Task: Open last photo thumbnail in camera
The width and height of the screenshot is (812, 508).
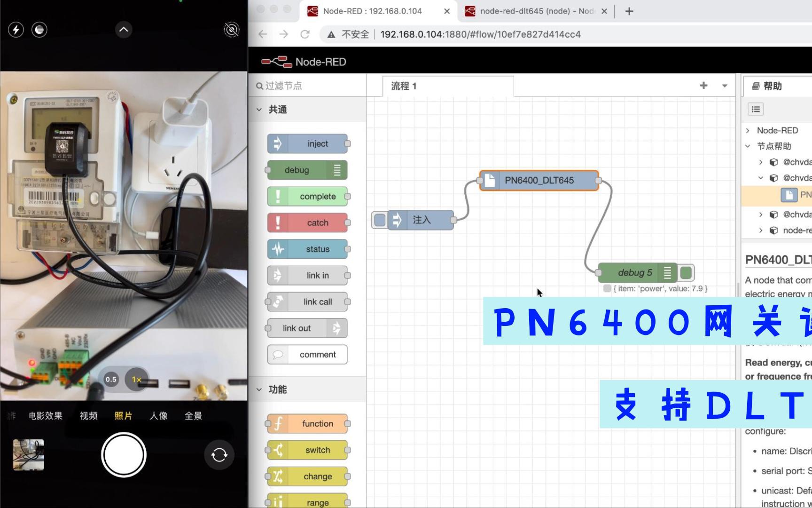Action: tap(29, 455)
